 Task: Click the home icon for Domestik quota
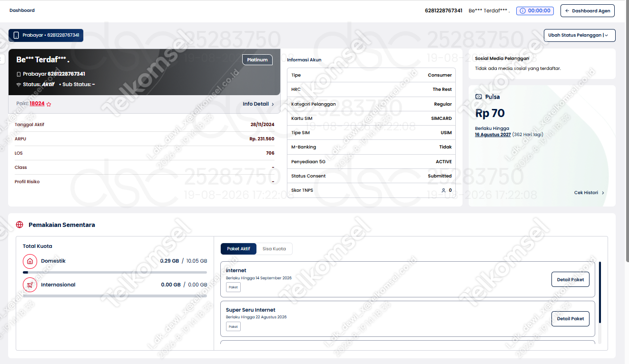30,261
